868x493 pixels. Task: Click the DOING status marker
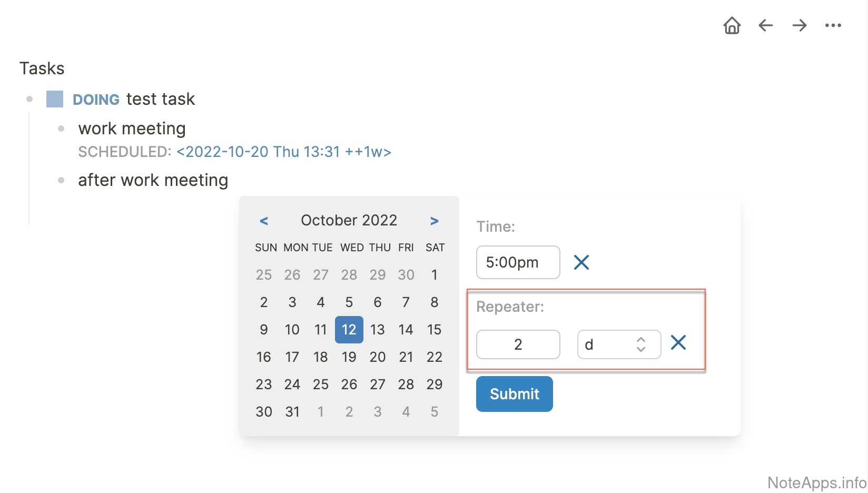pyautogui.click(x=96, y=100)
